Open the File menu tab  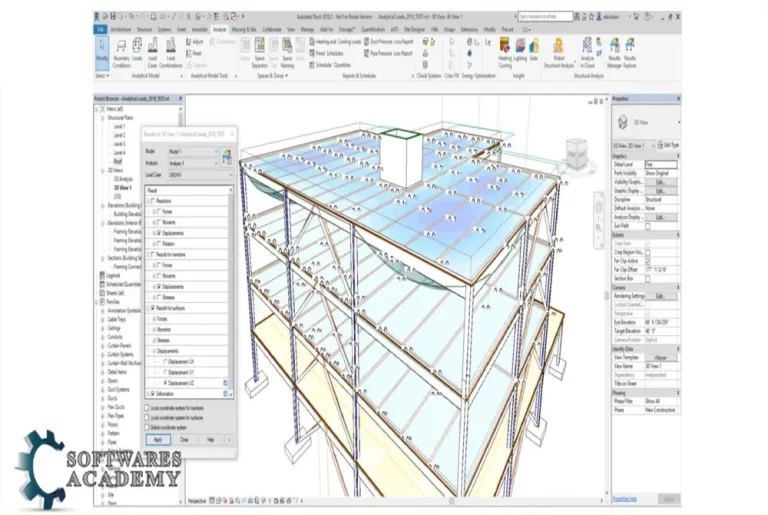100,29
